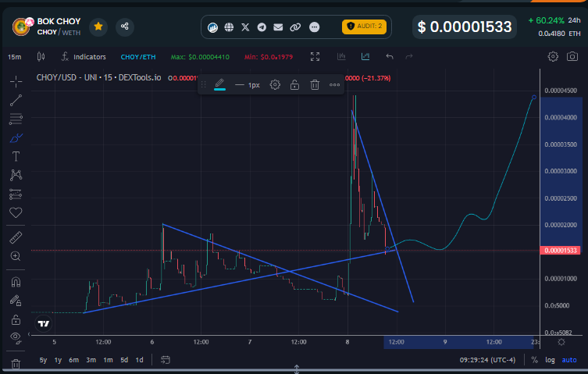
Task: Click the BOK CHOY token logo
Action: point(21,27)
